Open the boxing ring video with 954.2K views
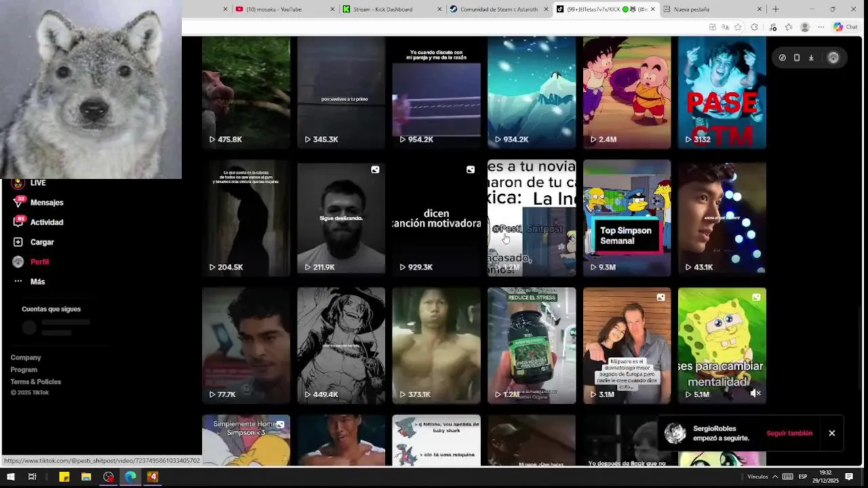The height and width of the screenshot is (488, 868). (x=436, y=93)
